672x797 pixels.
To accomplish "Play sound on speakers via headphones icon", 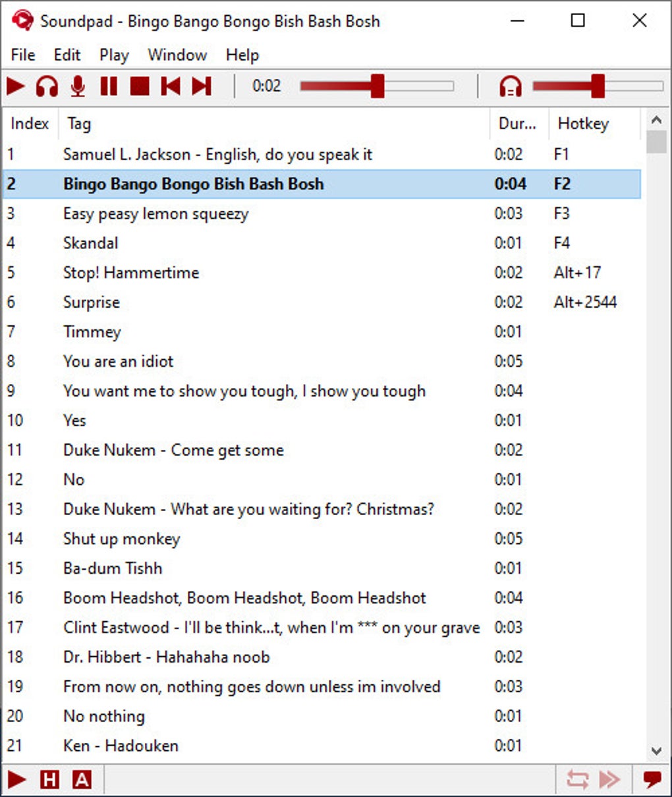I will 47,86.
